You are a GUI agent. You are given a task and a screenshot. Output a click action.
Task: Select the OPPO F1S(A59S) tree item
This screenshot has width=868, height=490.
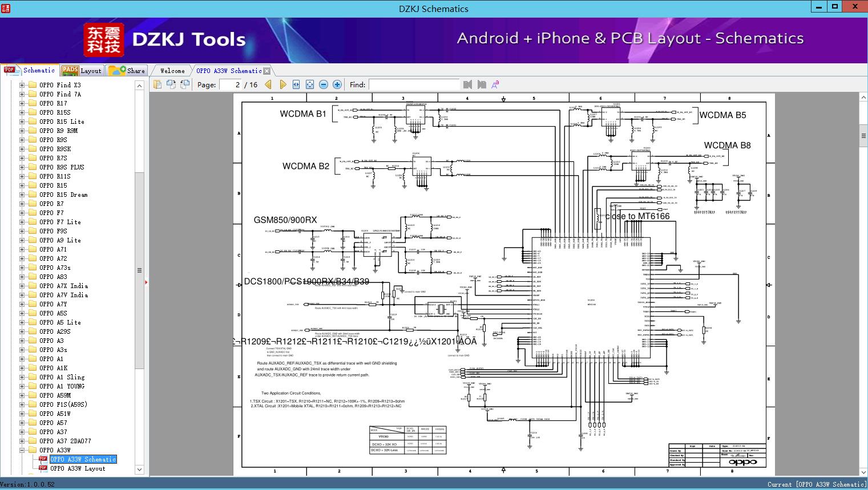(63, 404)
